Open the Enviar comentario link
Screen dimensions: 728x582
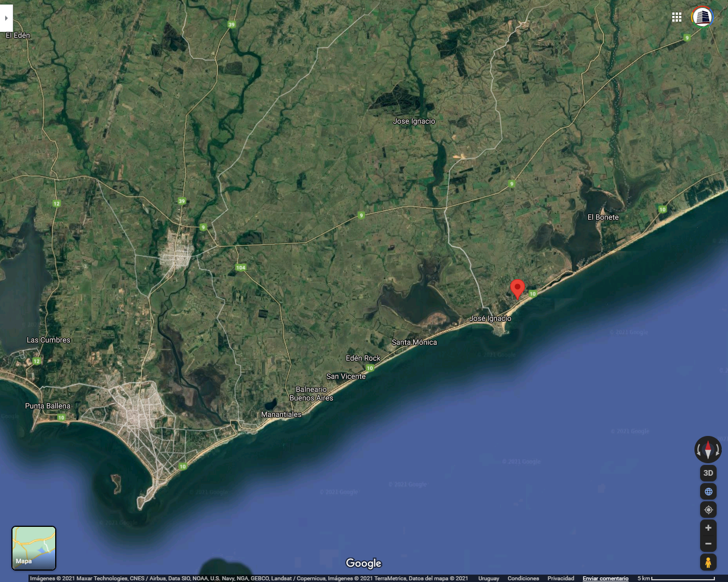pyautogui.click(x=605, y=579)
